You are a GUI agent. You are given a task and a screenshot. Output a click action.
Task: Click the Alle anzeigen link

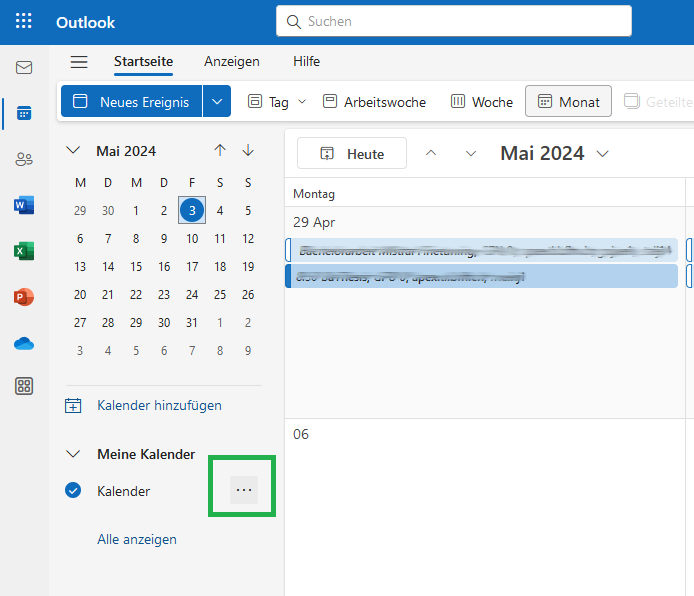pyautogui.click(x=137, y=539)
